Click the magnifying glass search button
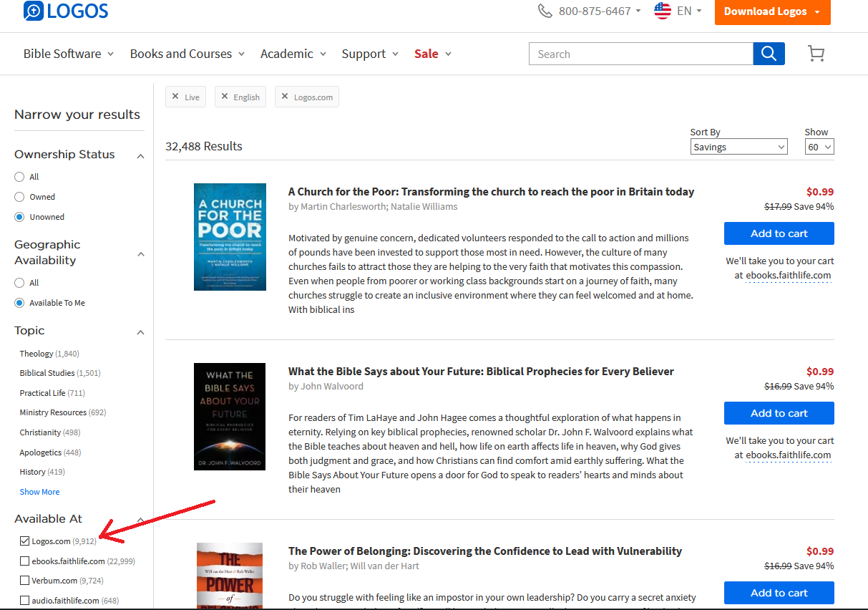The image size is (868, 610). (x=769, y=54)
